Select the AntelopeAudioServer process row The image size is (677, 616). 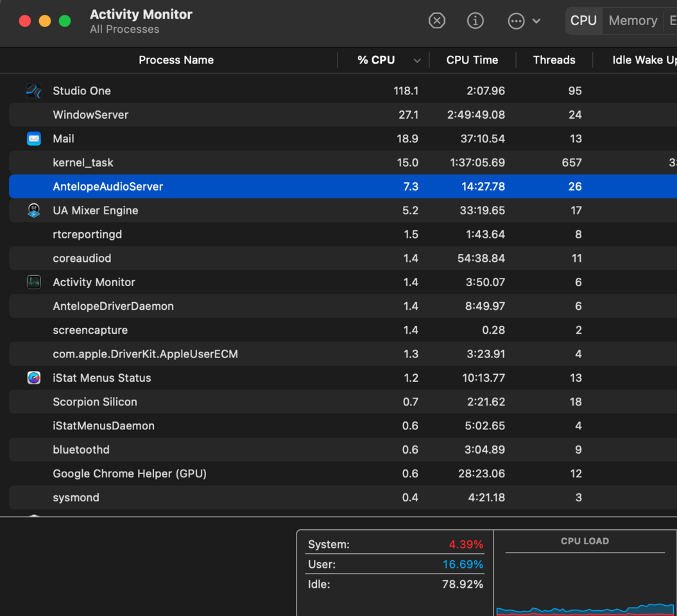pyautogui.click(x=343, y=187)
